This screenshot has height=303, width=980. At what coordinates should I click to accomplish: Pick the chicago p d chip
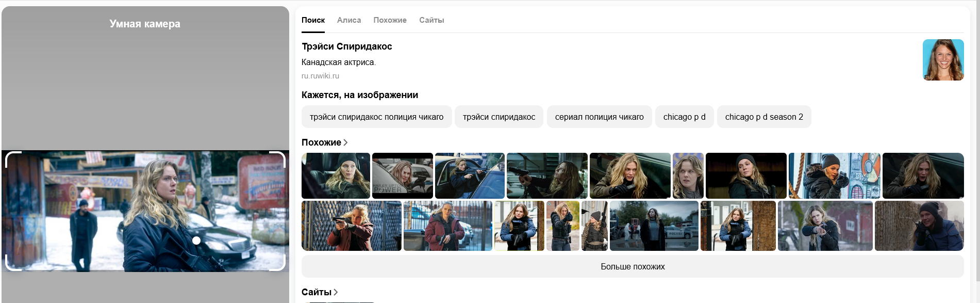pyautogui.click(x=684, y=117)
